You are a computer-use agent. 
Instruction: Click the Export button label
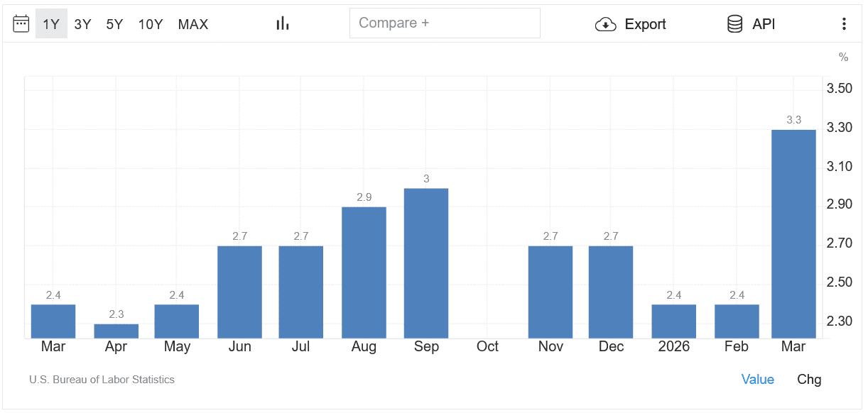tap(645, 25)
